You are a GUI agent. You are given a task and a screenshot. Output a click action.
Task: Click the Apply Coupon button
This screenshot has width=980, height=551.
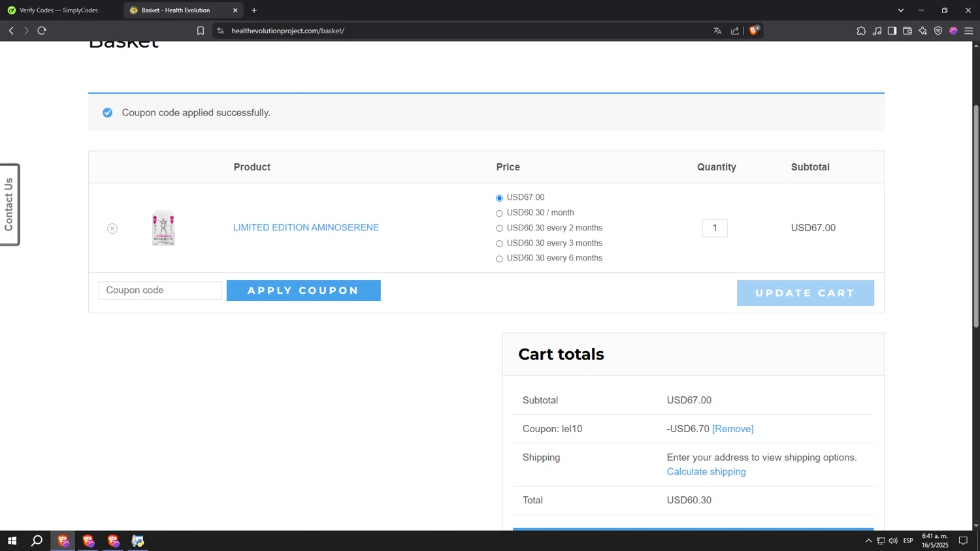tap(304, 291)
